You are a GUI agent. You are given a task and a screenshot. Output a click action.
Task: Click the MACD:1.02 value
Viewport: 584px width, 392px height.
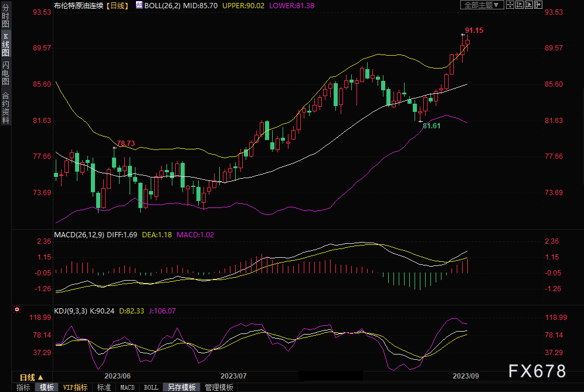point(195,235)
